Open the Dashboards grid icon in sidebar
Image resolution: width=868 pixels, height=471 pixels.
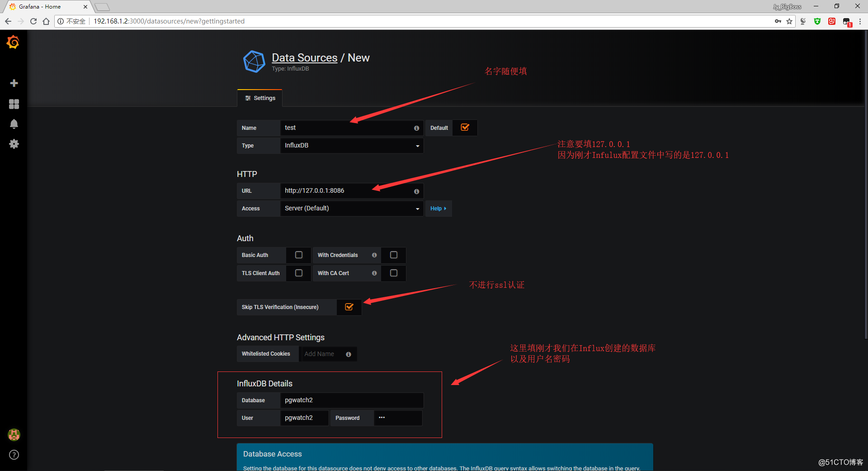coord(14,104)
